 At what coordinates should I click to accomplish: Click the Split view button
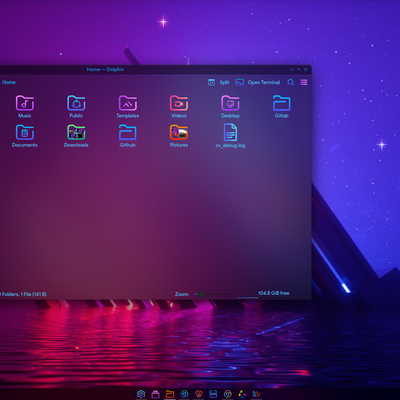219,82
